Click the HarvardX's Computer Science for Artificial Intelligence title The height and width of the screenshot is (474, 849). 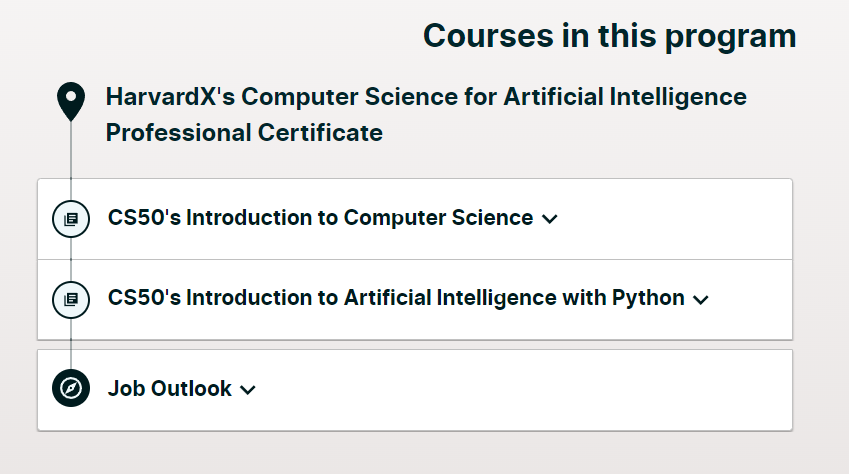[x=426, y=97]
